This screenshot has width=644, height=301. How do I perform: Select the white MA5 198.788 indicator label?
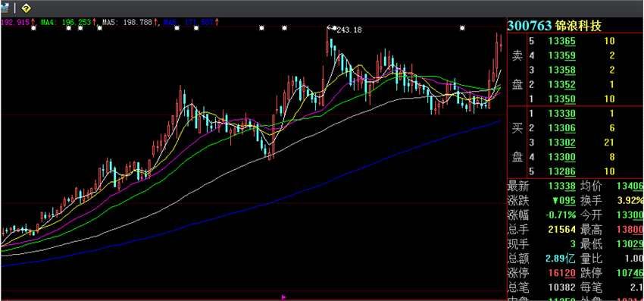pyautogui.click(x=127, y=22)
